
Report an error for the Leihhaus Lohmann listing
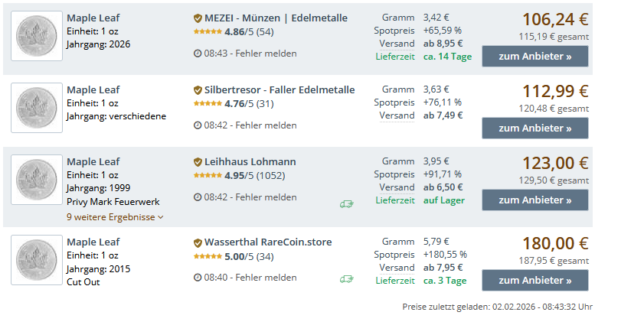[x=266, y=197]
